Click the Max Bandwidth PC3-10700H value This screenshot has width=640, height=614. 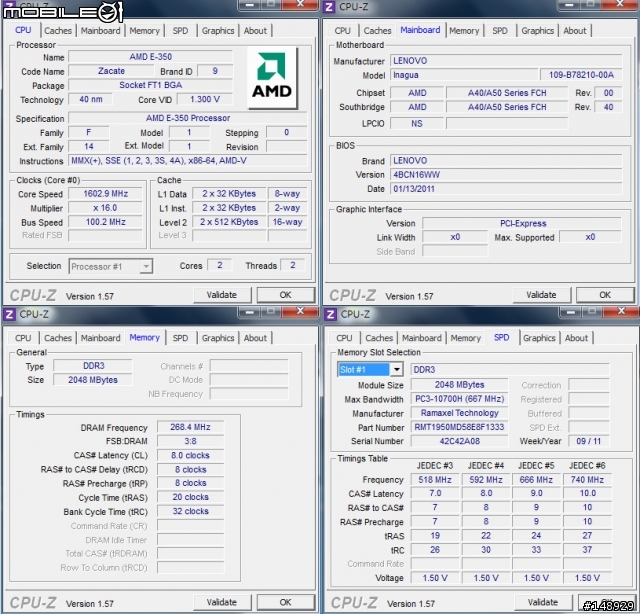point(459,398)
